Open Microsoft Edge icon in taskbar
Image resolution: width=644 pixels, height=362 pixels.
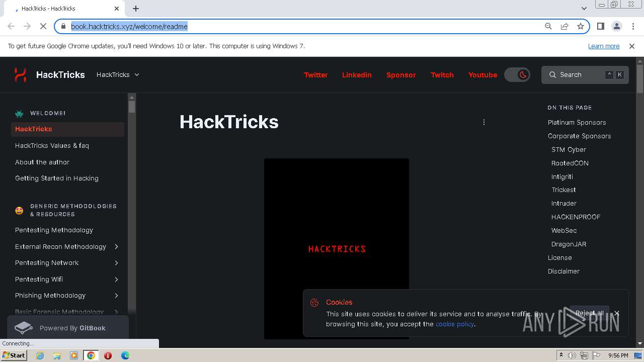(x=125, y=355)
